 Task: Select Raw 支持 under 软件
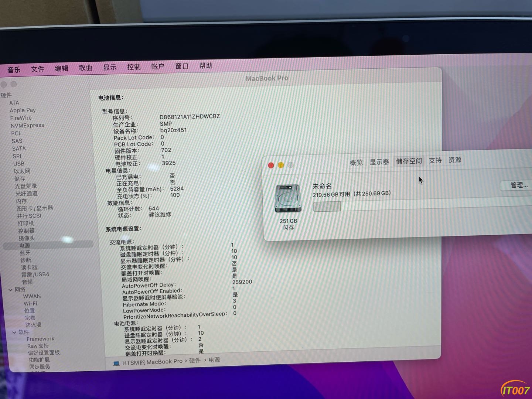point(38,346)
